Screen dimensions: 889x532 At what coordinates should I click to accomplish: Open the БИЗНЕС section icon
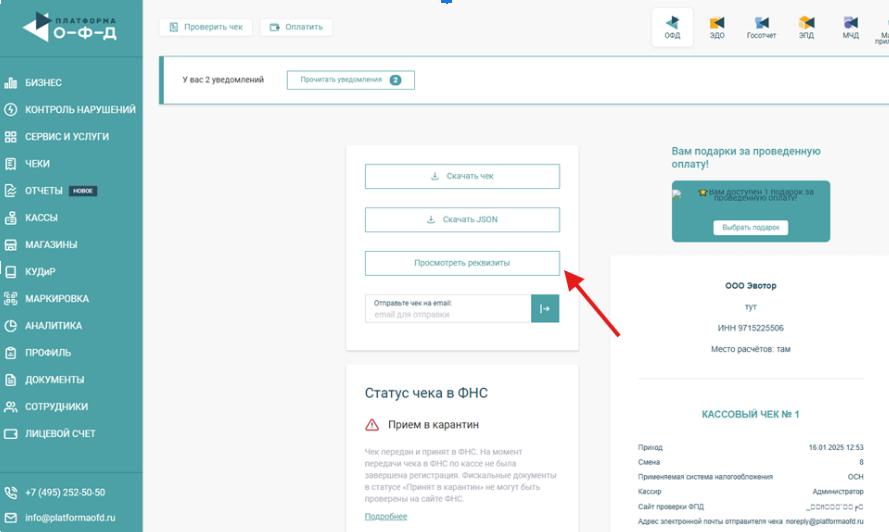pos(10,83)
